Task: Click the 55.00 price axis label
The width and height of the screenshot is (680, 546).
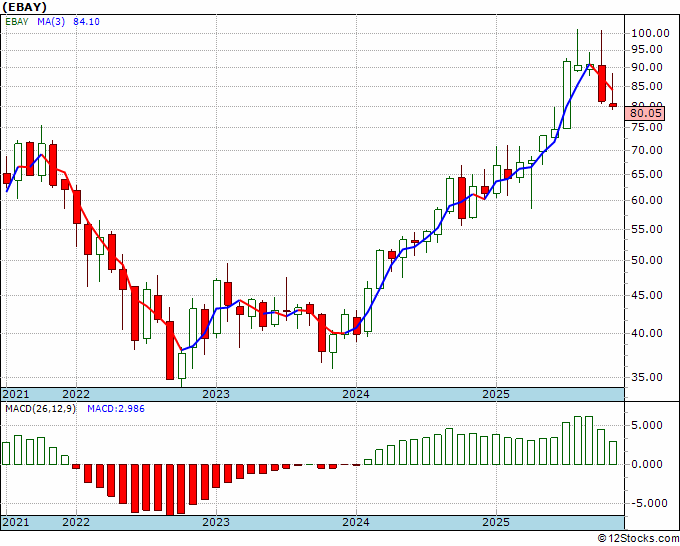Action: (649, 229)
